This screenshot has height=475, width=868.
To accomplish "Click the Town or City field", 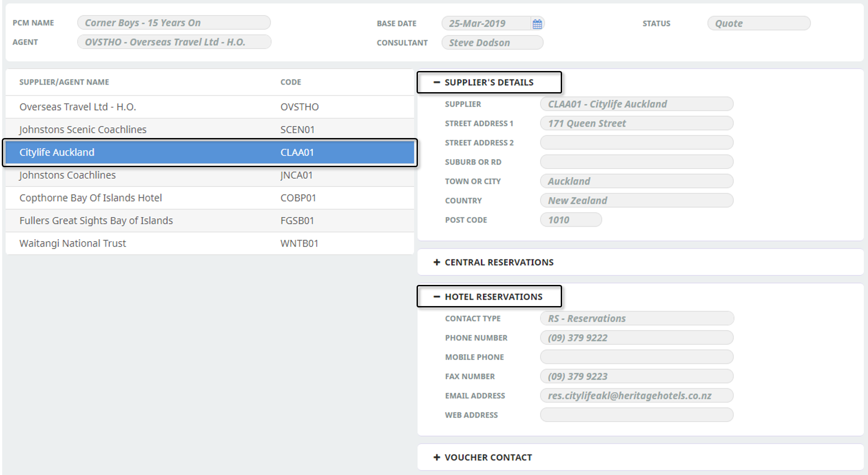I will [x=637, y=181].
